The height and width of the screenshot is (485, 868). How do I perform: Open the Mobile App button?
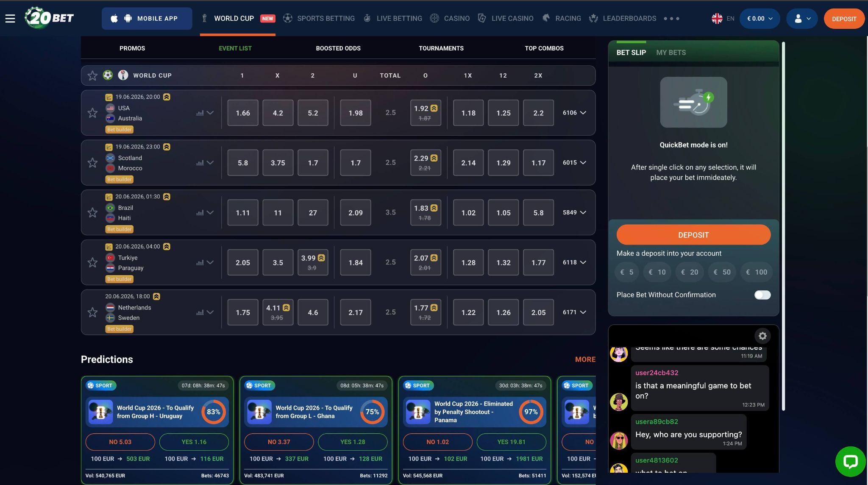(147, 19)
